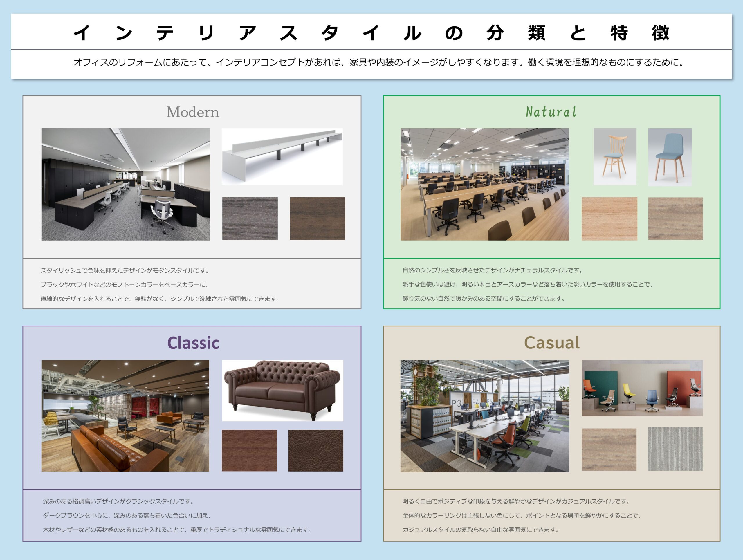Select the greige wood swatch under Natural
Image resolution: width=743 pixels, height=560 pixels.
point(675,218)
